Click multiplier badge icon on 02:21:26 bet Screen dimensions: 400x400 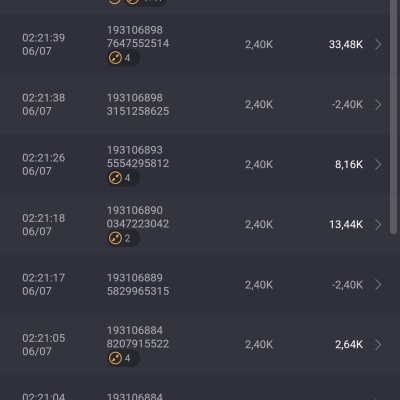[x=115, y=178]
